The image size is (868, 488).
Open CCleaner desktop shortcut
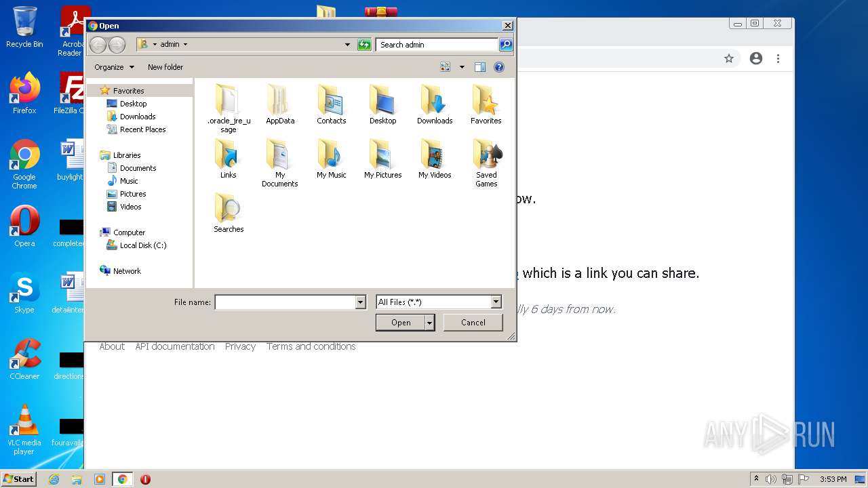point(24,359)
